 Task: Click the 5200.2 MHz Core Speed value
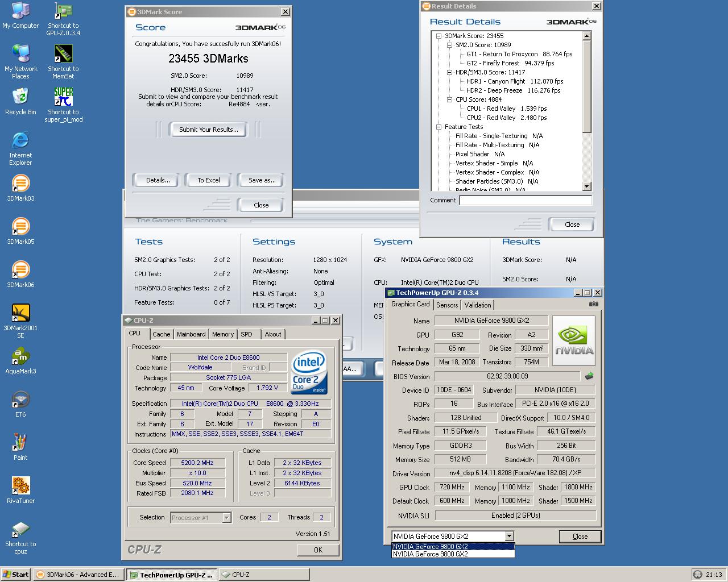click(197, 463)
